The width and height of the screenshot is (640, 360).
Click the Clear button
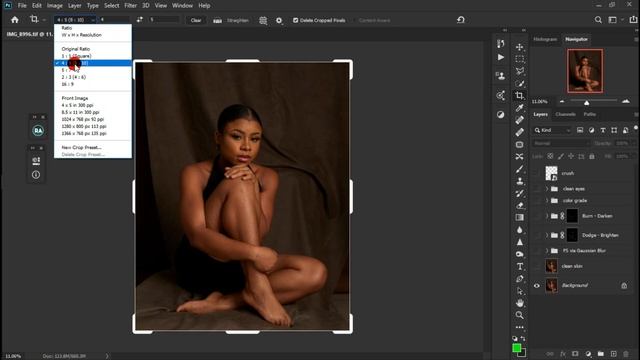coord(196,20)
